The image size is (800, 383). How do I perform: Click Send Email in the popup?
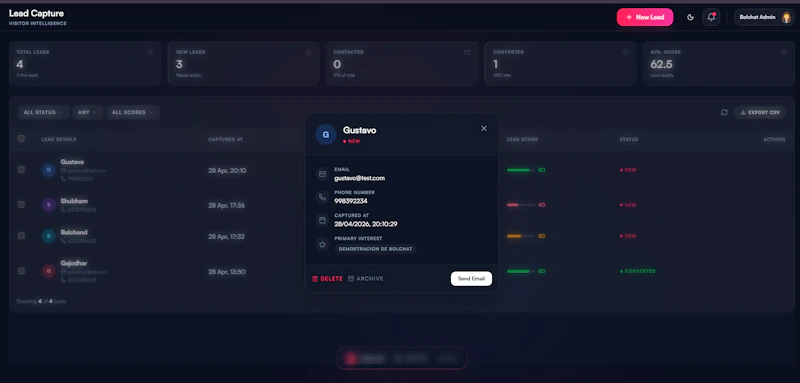(471, 279)
